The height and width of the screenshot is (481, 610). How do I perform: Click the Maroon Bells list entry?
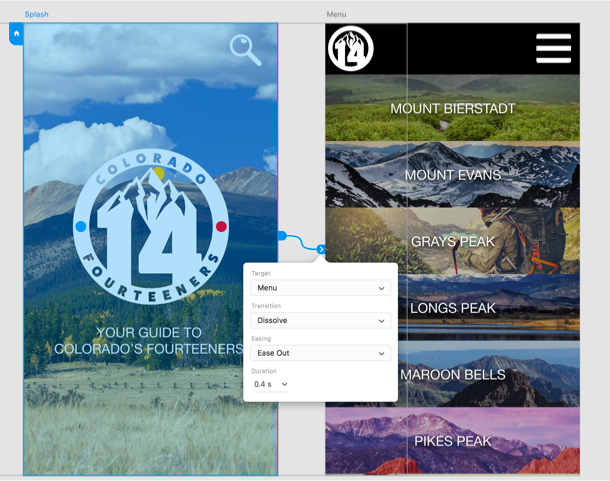453,375
